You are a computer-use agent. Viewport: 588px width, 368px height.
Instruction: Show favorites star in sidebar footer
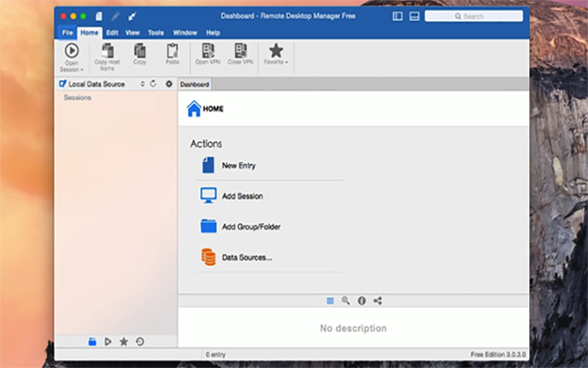pyautogui.click(x=123, y=342)
